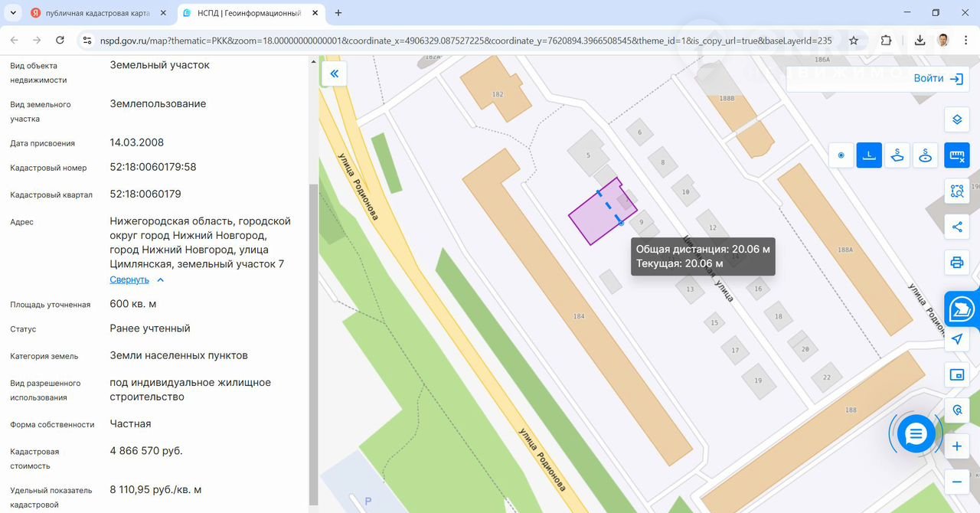Open the browser tab list dropdown
The width and height of the screenshot is (980, 513).
[x=13, y=13]
